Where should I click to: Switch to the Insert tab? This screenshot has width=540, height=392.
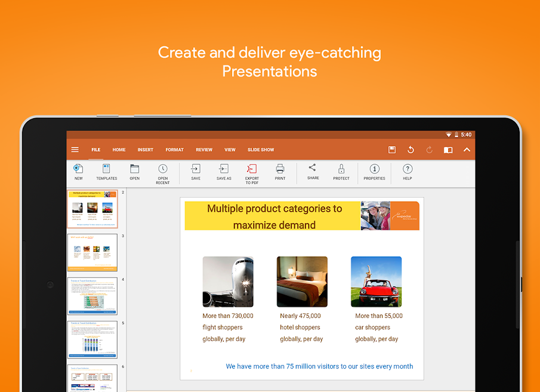click(145, 150)
